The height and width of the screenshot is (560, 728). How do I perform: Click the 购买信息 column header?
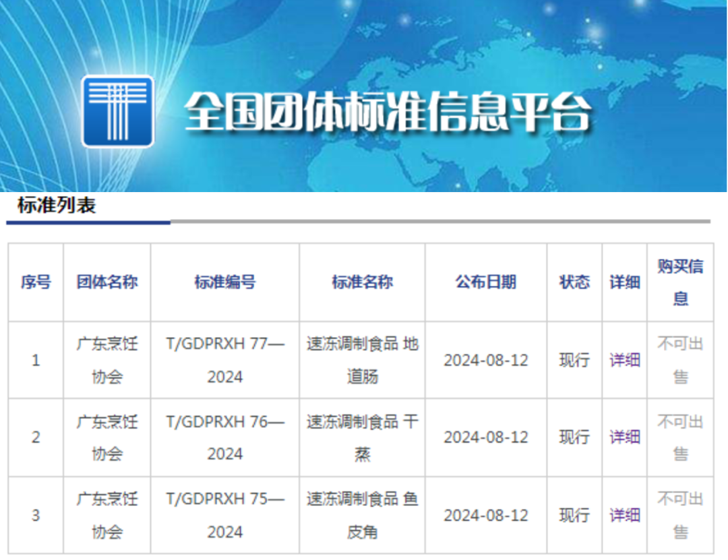coord(681,282)
